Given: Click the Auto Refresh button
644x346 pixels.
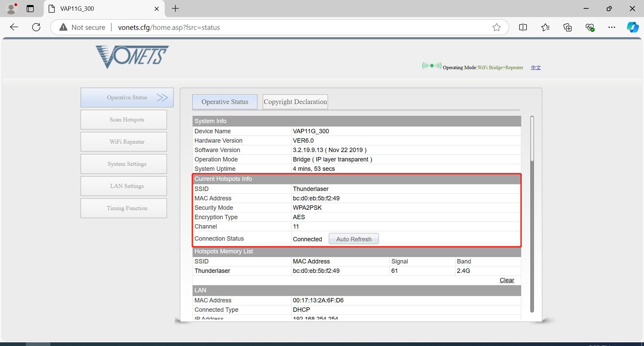Looking at the screenshot, I should [x=354, y=239].
